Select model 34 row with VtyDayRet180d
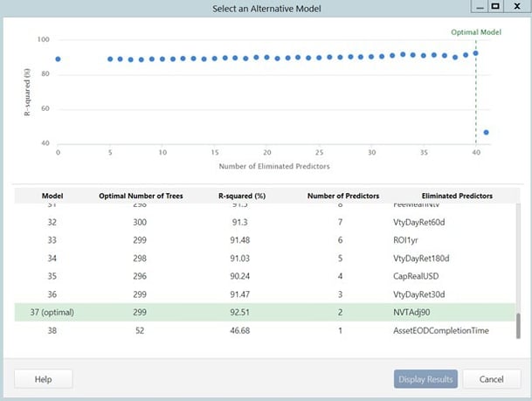532x401 pixels. point(262,259)
